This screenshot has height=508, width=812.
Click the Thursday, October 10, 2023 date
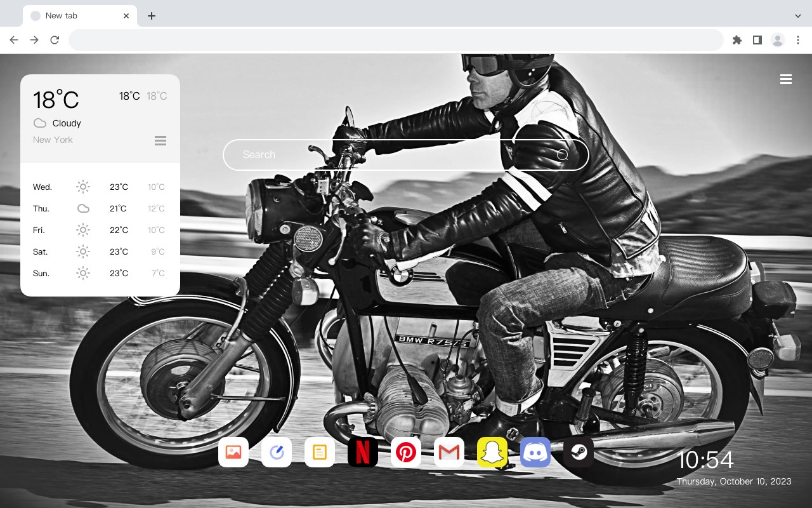coord(734,481)
